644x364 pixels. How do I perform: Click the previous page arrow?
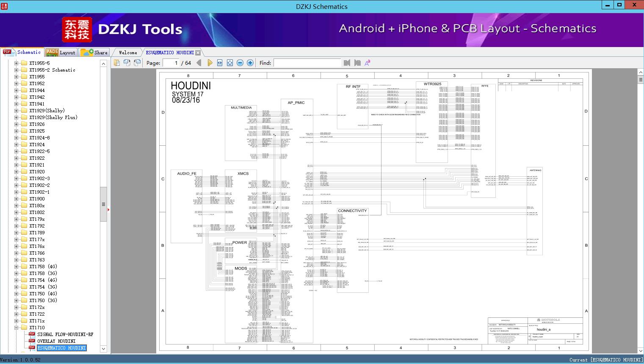199,63
